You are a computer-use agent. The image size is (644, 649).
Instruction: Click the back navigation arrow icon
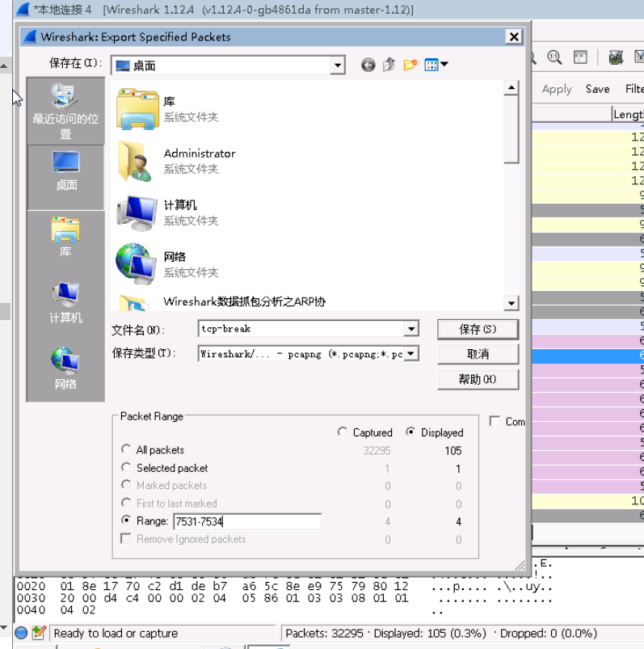(x=368, y=65)
